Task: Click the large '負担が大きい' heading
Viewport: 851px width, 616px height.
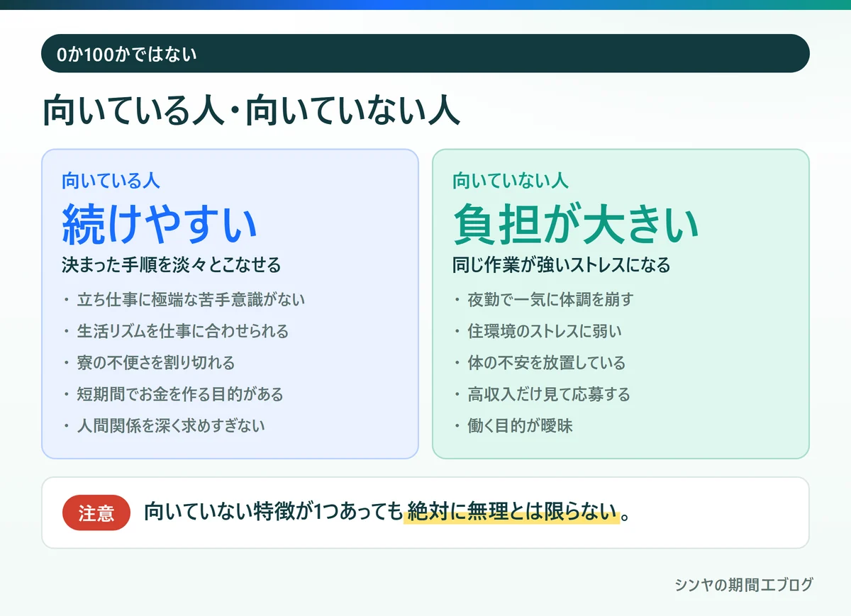Action: click(x=577, y=224)
